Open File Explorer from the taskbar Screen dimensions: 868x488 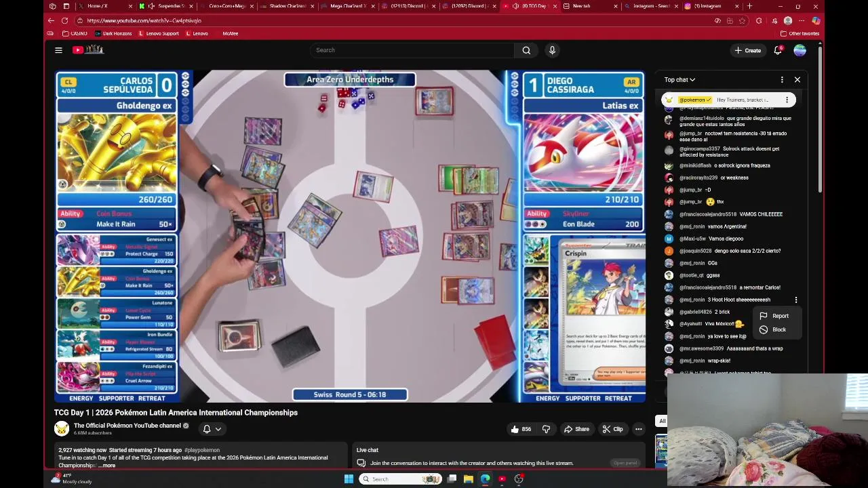[x=469, y=479]
